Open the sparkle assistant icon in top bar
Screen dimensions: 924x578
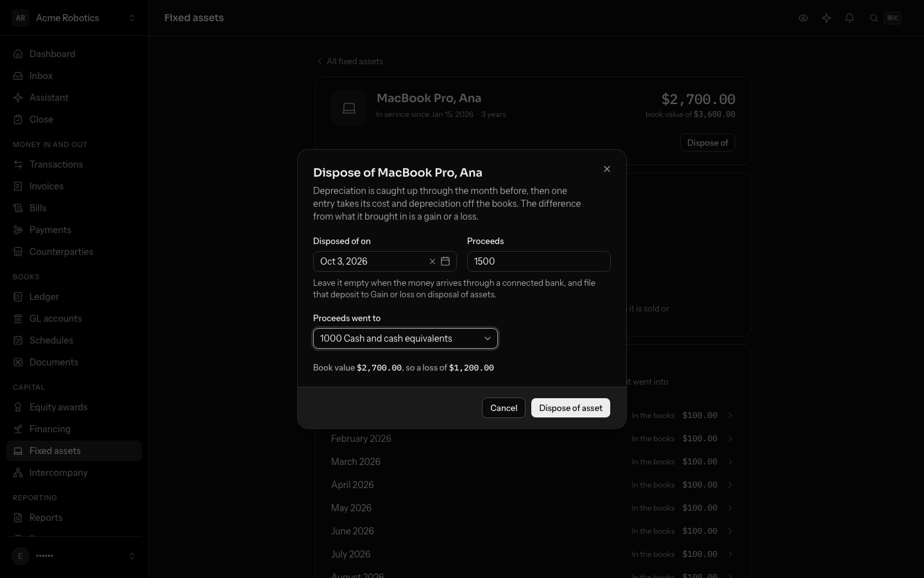click(x=826, y=18)
